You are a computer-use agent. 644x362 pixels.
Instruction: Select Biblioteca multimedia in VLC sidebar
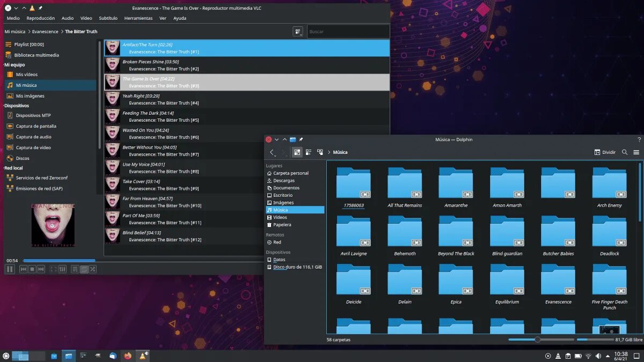point(50,55)
